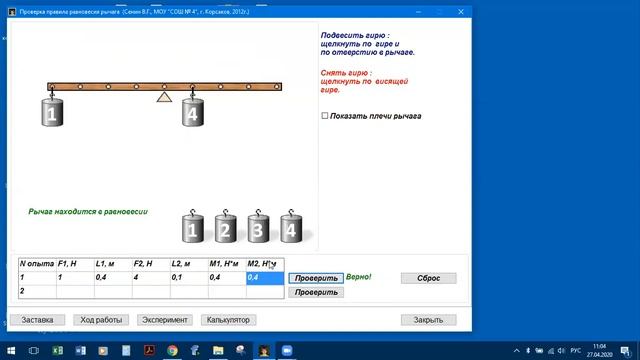Open Google Chrome from the taskbar

172,351
